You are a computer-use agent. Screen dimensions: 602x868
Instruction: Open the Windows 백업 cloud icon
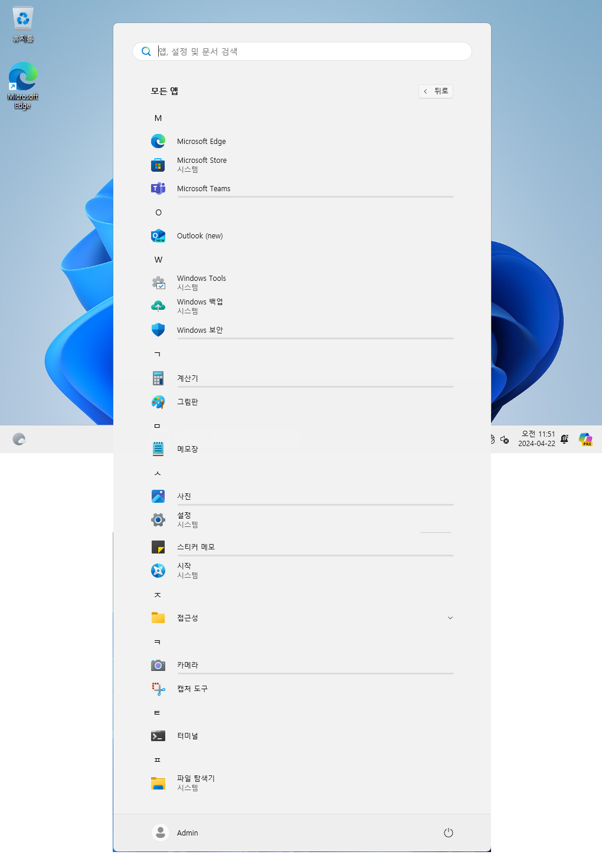(x=158, y=306)
